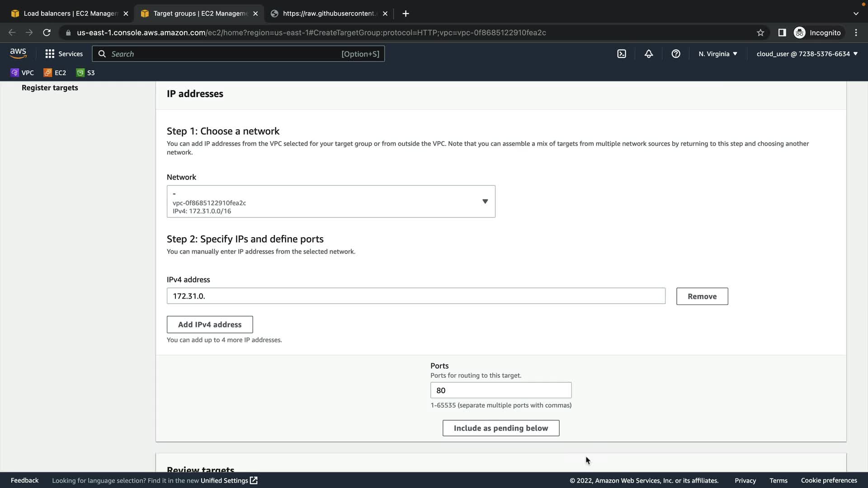Open AWS CloudShell icon
This screenshot has height=488, width=868.
pyautogui.click(x=622, y=54)
